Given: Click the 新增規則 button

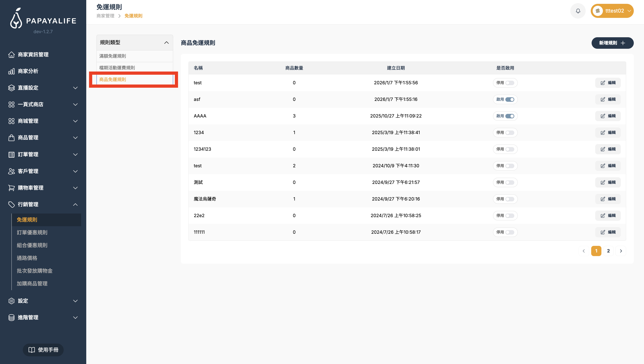Looking at the screenshot, I should coord(612,43).
